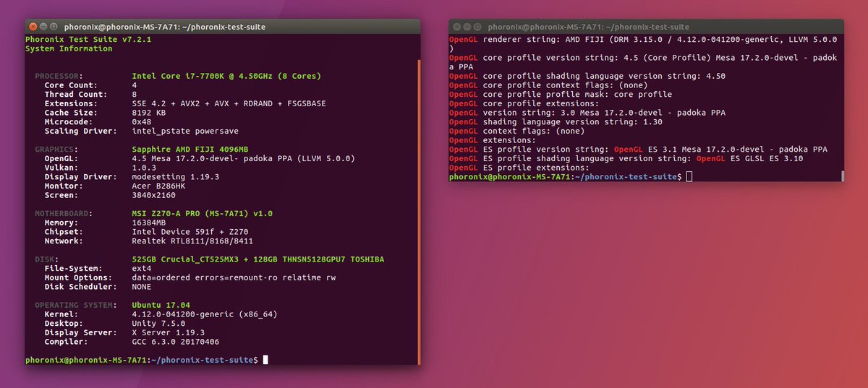Click "OpenGL core profile version string: 4.5" line
This screenshot has width=868, height=388.
[643, 58]
